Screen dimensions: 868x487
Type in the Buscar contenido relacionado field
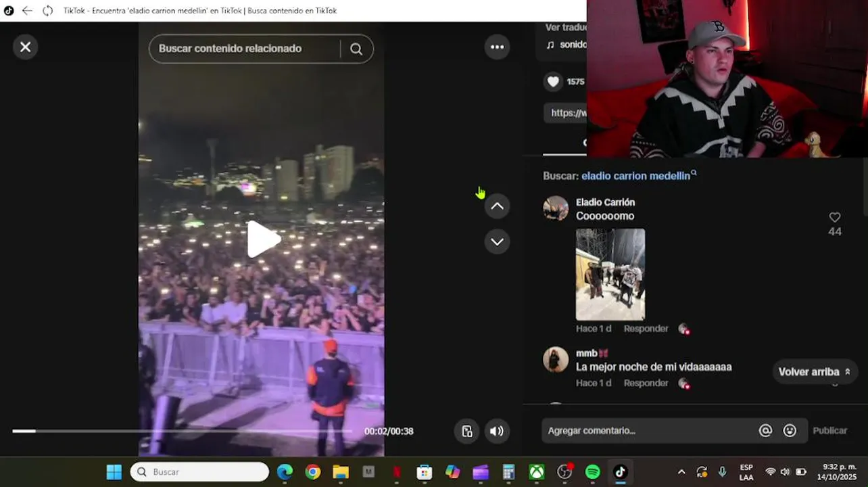(x=243, y=49)
